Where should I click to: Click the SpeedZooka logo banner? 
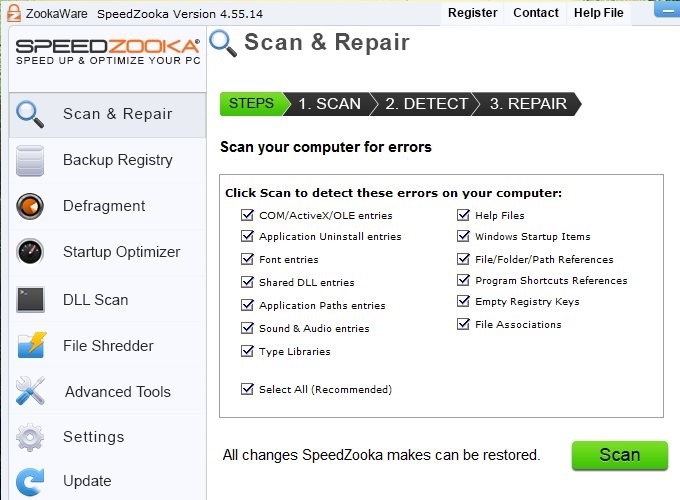[x=107, y=50]
